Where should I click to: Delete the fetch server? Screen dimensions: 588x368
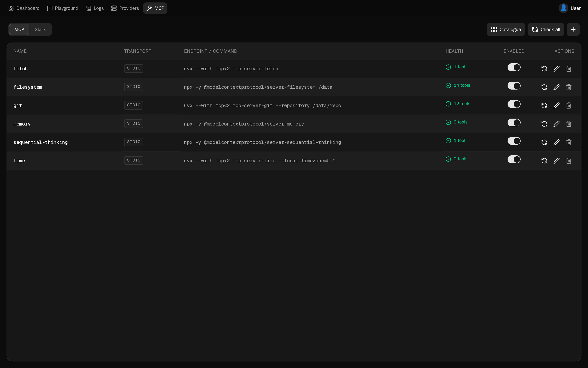click(x=569, y=69)
